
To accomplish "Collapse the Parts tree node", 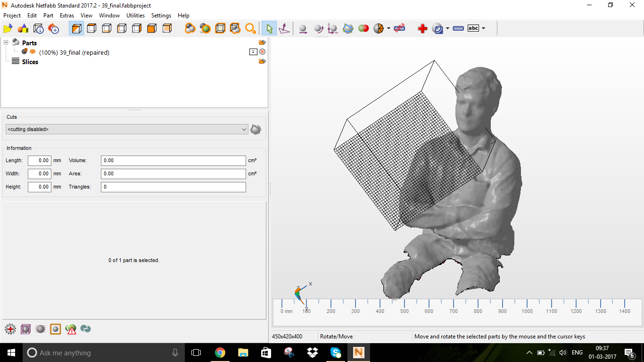I will 7,43.
